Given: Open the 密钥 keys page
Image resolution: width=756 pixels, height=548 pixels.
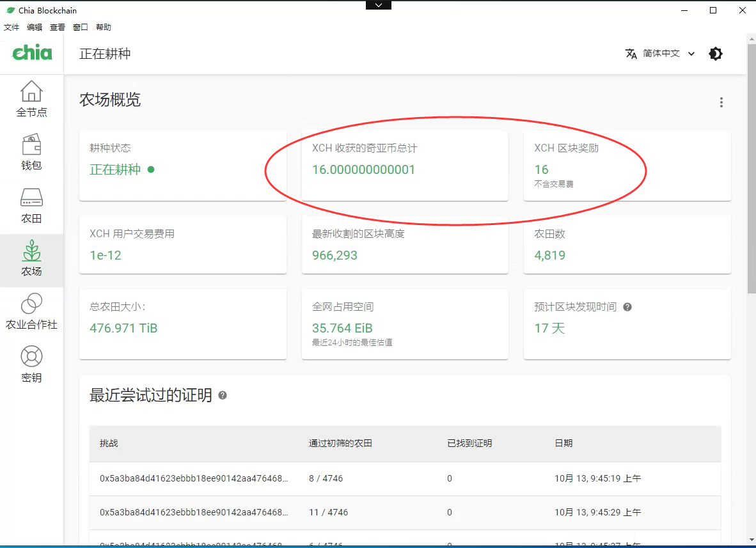Looking at the screenshot, I should pyautogui.click(x=31, y=364).
